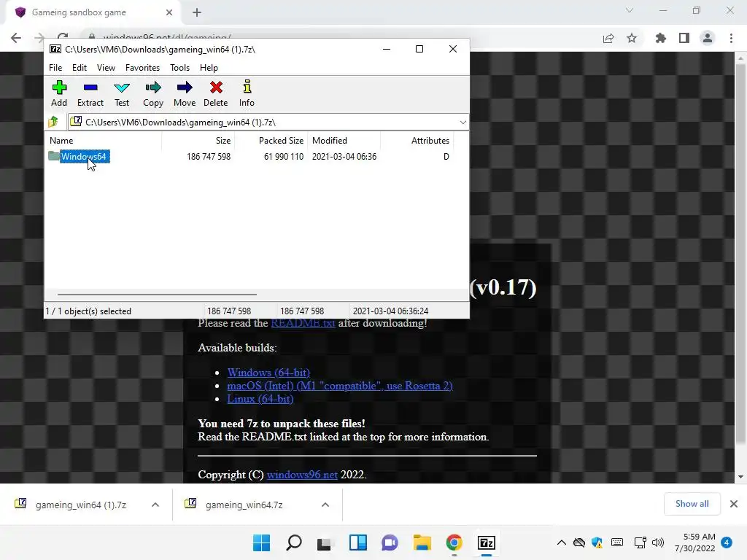Click the Windows Start button on taskbar
Screen dimensions: 747x560
(x=261, y=542)
